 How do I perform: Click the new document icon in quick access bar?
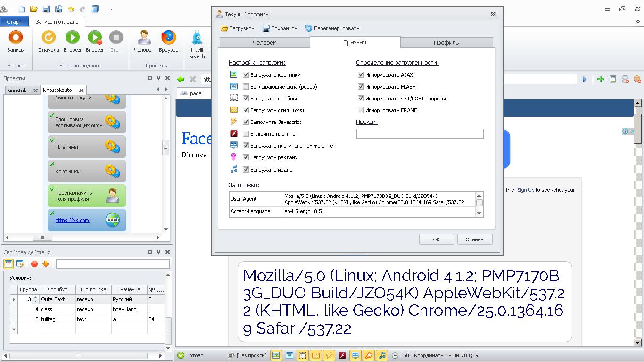tap(22, 8)
